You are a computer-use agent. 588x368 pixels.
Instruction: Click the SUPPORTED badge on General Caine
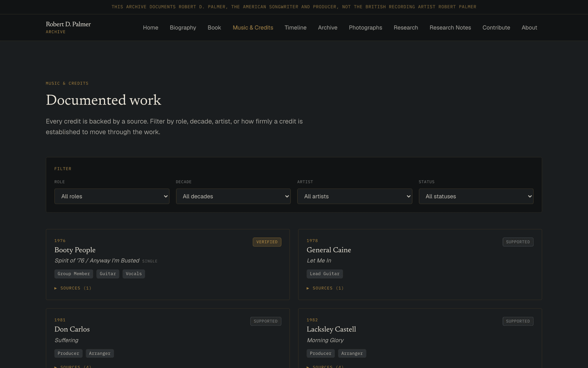coord(518,242)
